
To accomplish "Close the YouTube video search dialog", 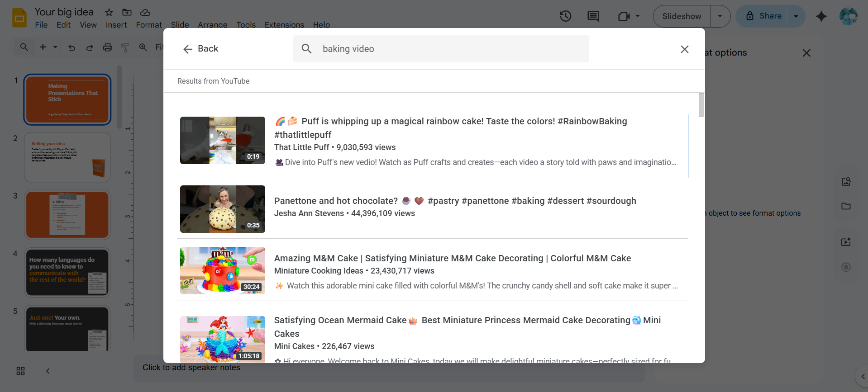I will [685, 49].
